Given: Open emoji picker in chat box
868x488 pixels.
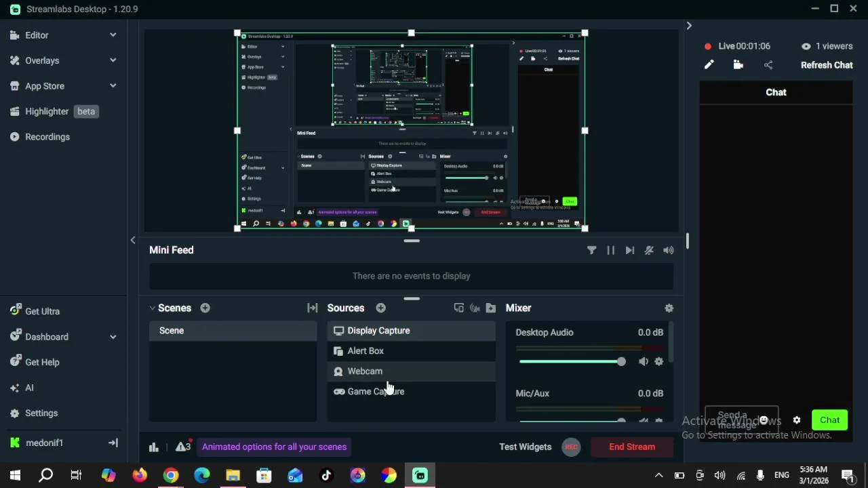Looking at the screenshot, I should tap(764, 420).
